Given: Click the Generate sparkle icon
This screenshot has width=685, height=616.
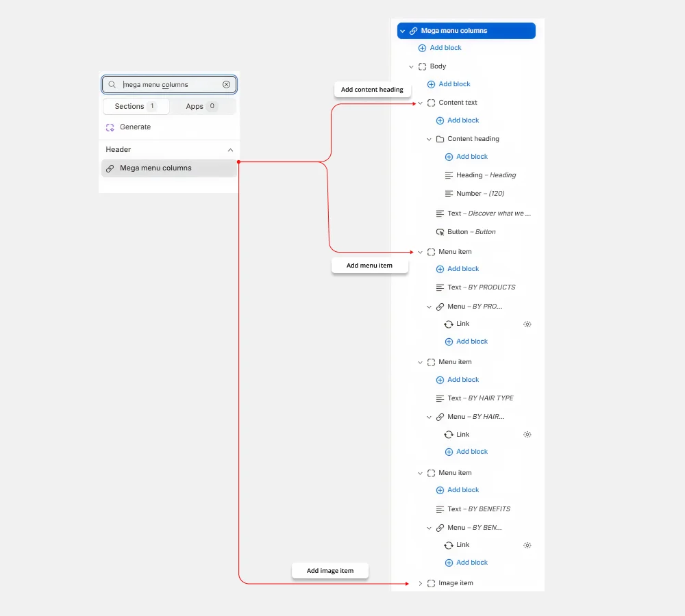Looking at the screenshot, I should 110,127.
